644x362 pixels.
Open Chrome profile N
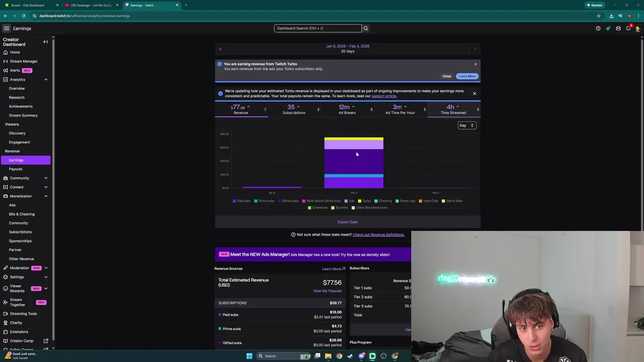click(629, 16)
